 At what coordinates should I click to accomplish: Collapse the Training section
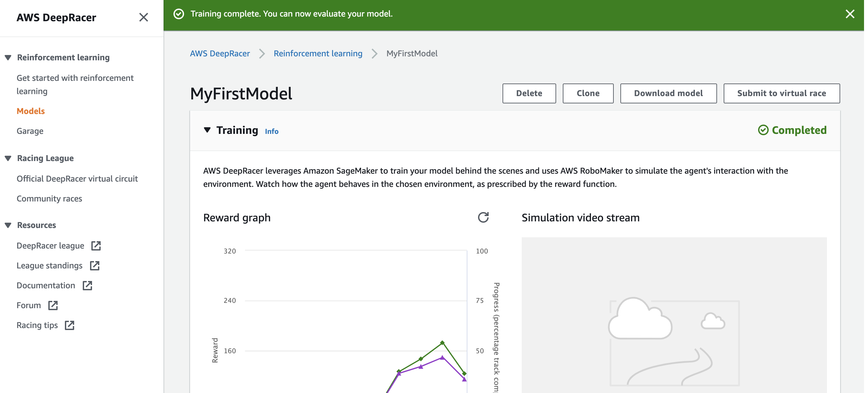(x=207, y=130)
